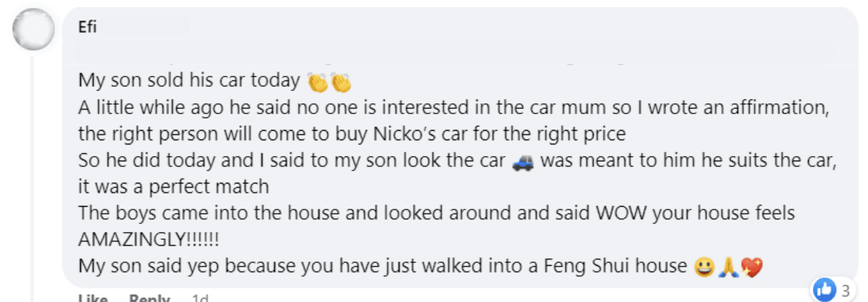The image size is (868, 302).
Task: Click the second clapping hands emoji
Action: [339, 83]
